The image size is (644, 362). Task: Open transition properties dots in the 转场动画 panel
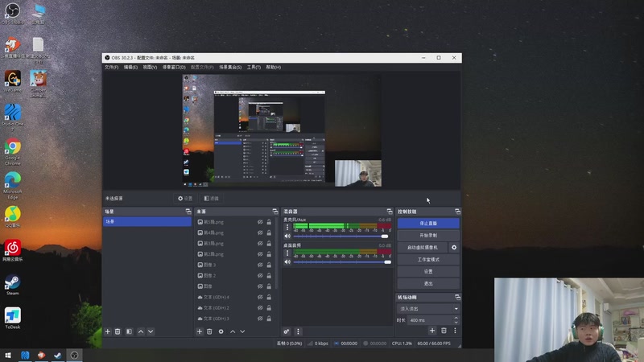(455, 331)
